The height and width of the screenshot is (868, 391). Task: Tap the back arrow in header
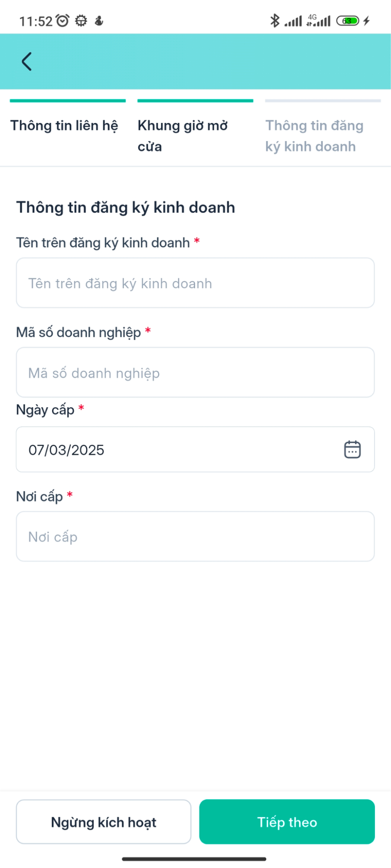click(27, 62)
